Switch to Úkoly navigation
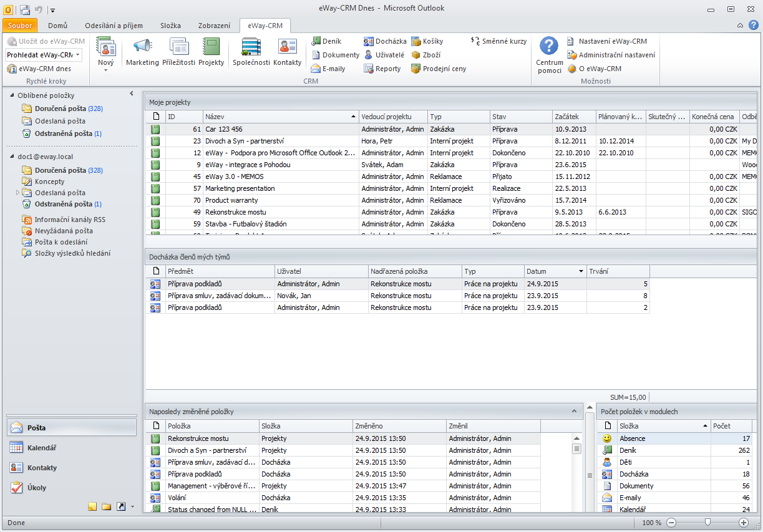This screenshot has width=763, height=532. 72,488
